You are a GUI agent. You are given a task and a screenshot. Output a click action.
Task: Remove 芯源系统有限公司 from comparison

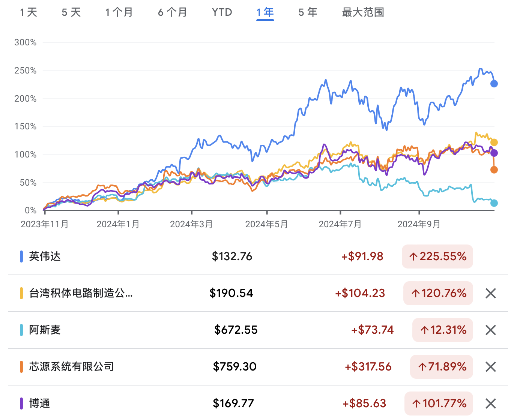pos(491,367)
